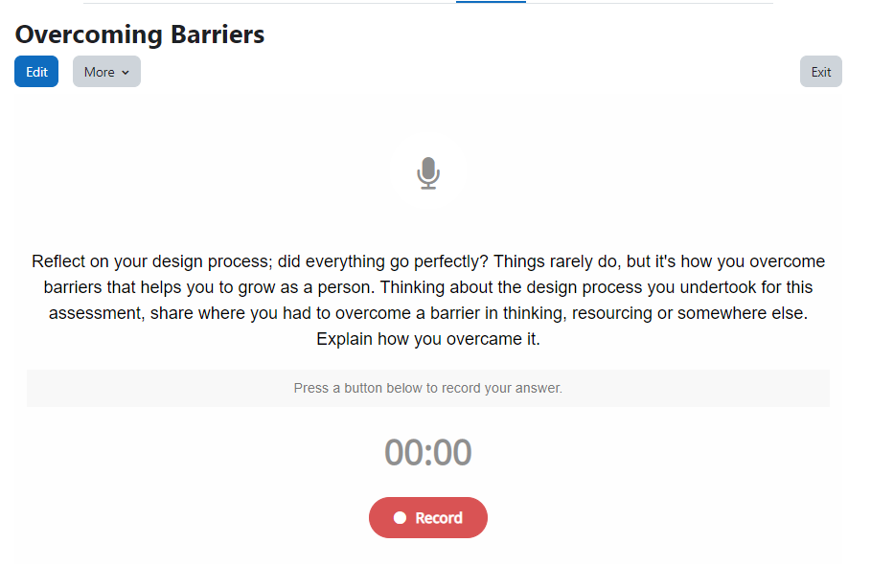Click the word 'Barriers' in the title
The height and width of the screenshot is (588, 871).
click(218, 34)
